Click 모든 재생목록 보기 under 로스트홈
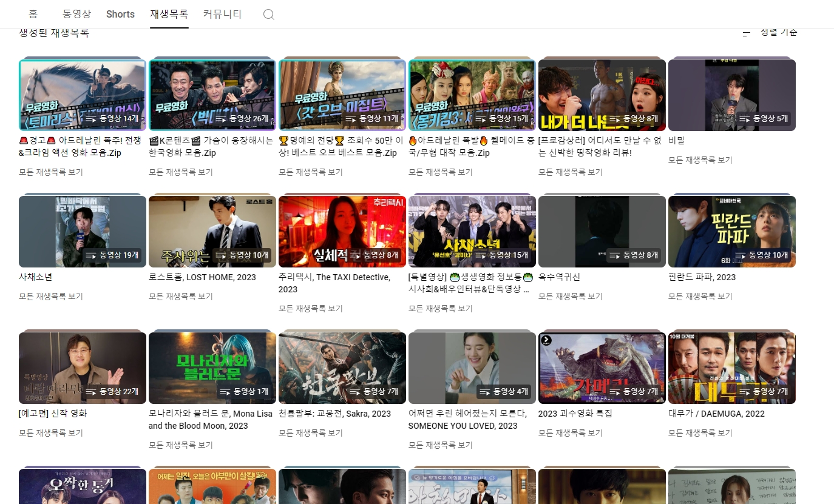Viewport: 834px width, 504px height. (x=181, y=297)
